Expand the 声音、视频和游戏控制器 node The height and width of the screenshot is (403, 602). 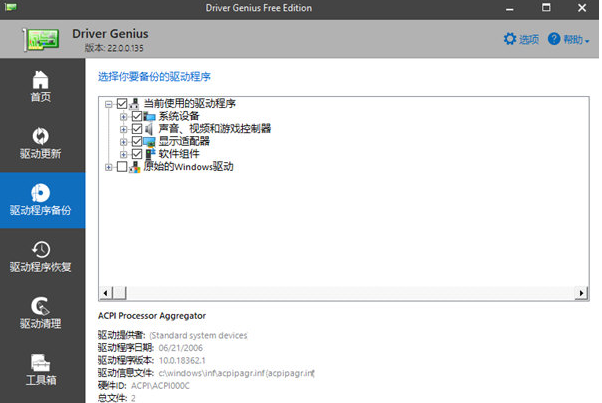pyautogui.click(x=124, y=129)
